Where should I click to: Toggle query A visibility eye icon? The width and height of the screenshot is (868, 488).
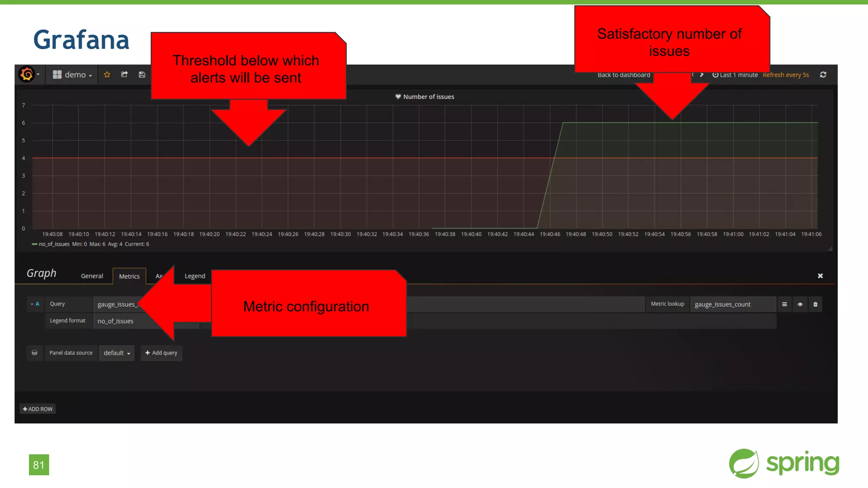pos(800,304)
